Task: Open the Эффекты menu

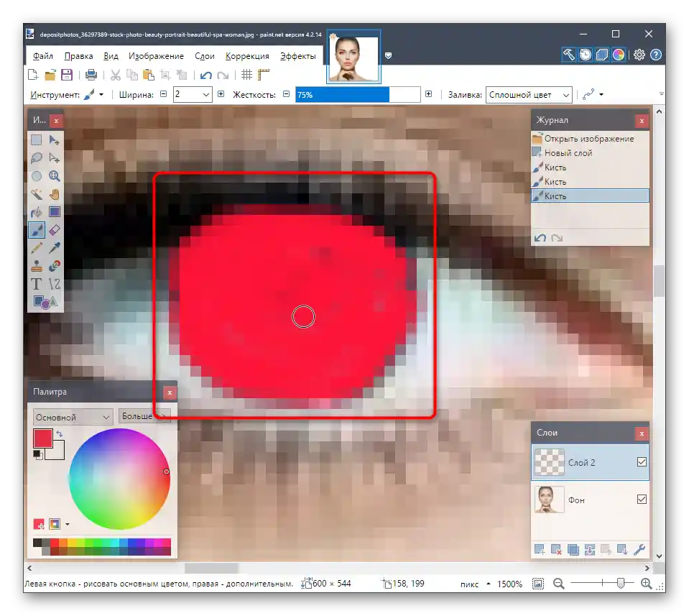Action: pos(297,56)
